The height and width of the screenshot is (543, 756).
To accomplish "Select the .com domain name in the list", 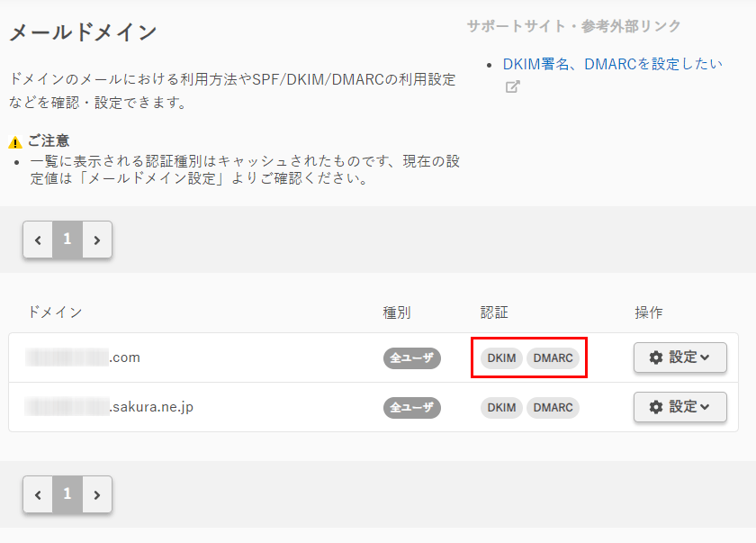I will coord(83,357).
